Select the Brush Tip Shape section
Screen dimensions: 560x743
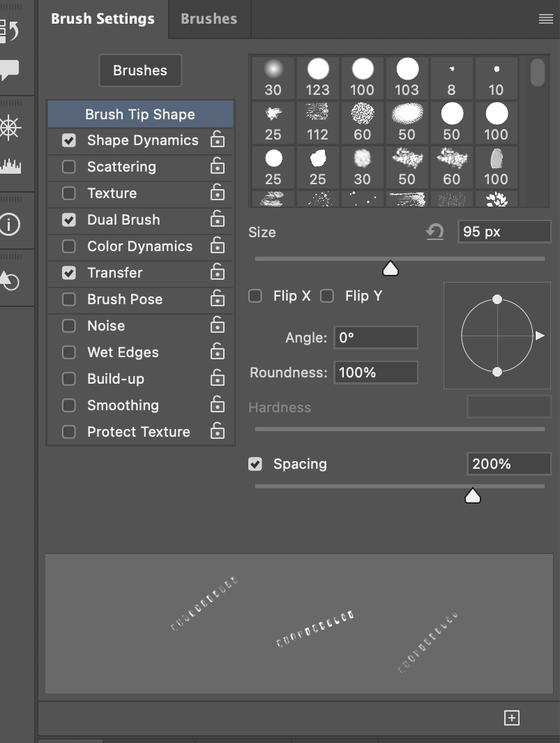[140, 114]
